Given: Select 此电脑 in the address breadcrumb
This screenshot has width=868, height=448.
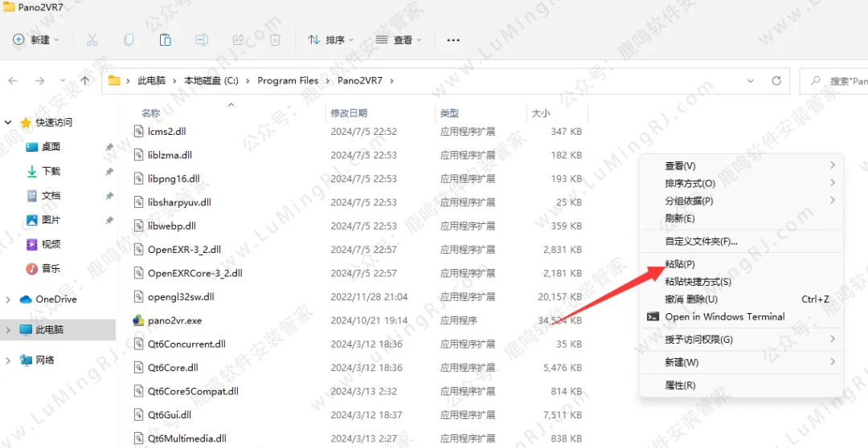Looking at the screenshot, I should 152,81.
